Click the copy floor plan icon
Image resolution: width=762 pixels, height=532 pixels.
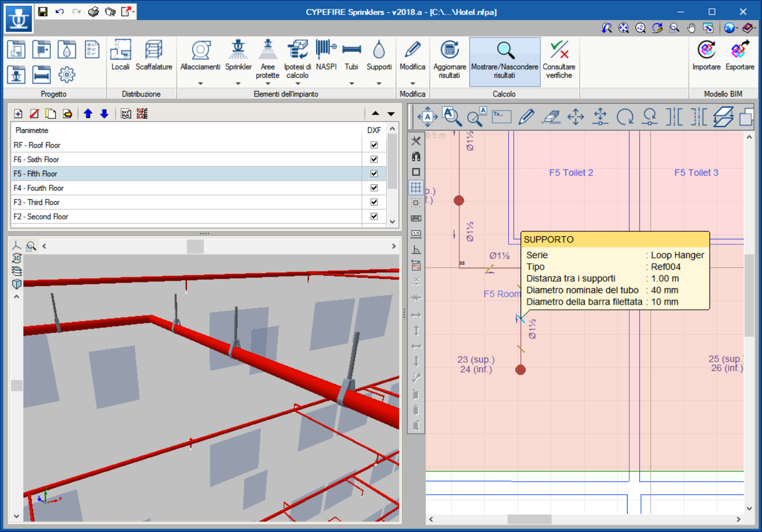pos(51,114)
